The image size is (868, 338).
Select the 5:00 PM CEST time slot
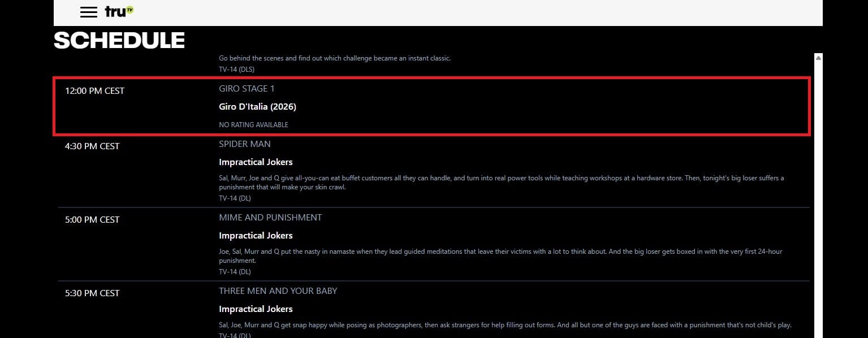[92, 219]
